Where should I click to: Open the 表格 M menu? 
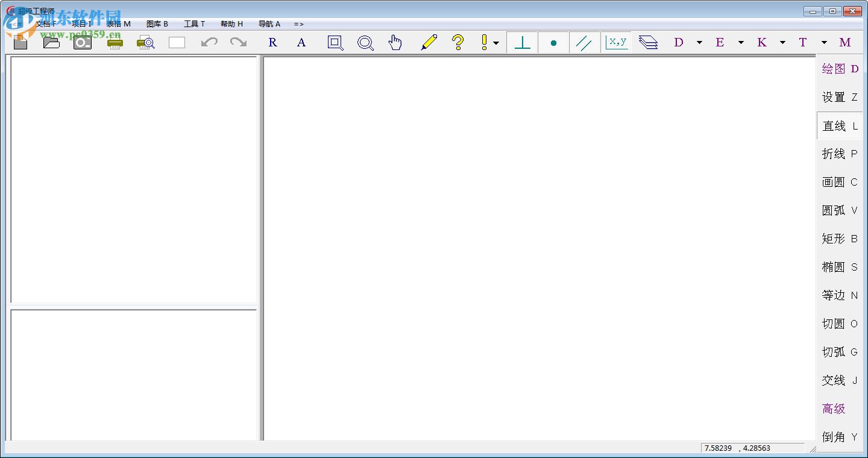pos(118,24)
